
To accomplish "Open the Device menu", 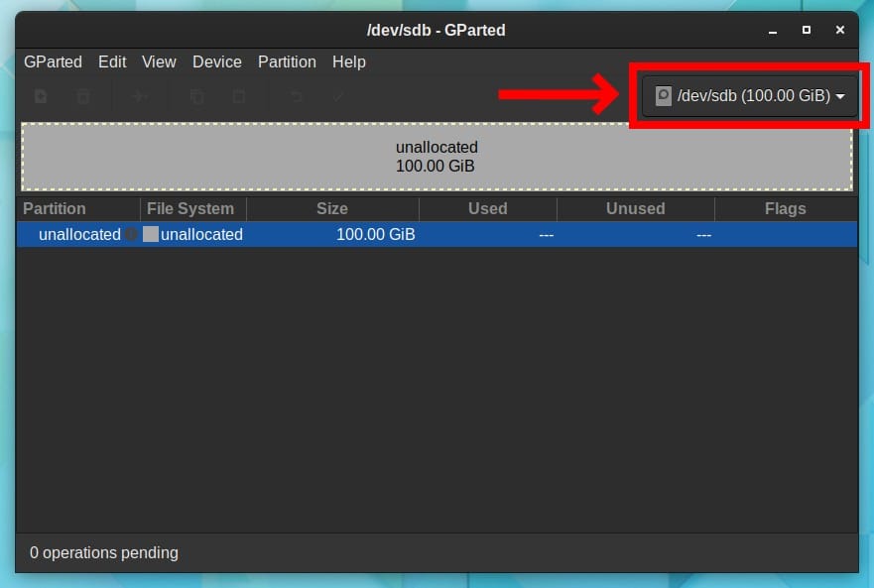I will coord(217,61).
